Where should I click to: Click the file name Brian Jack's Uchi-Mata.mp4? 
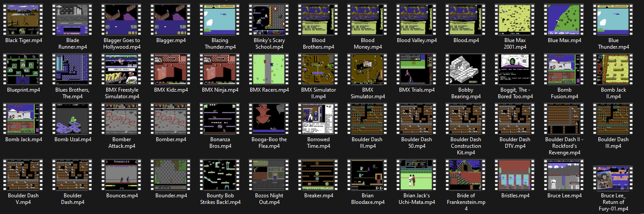click(x=417, y=199)
